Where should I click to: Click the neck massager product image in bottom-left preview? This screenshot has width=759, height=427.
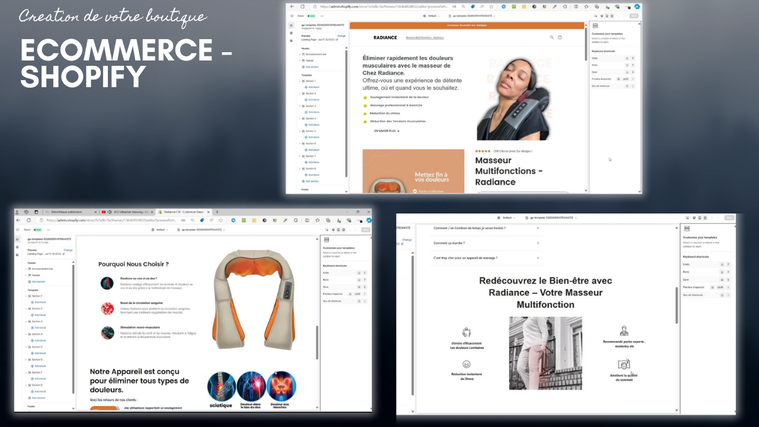[x=254, y=300]
